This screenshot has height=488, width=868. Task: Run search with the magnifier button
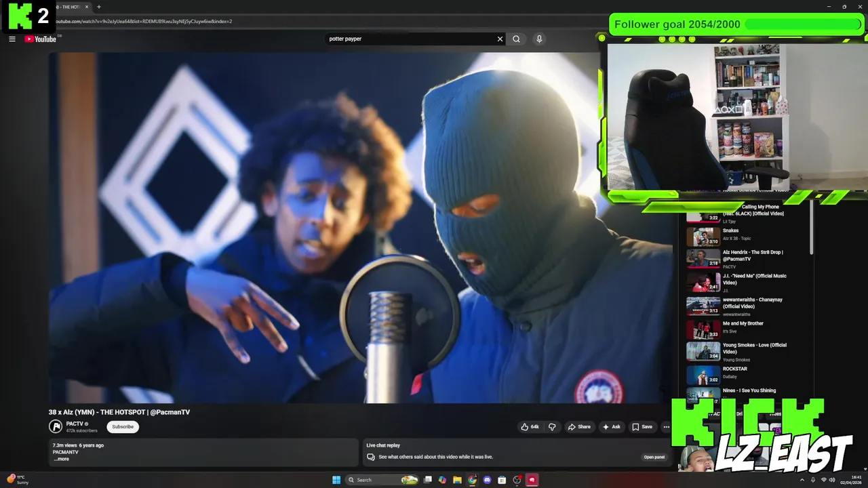(517, 39)
